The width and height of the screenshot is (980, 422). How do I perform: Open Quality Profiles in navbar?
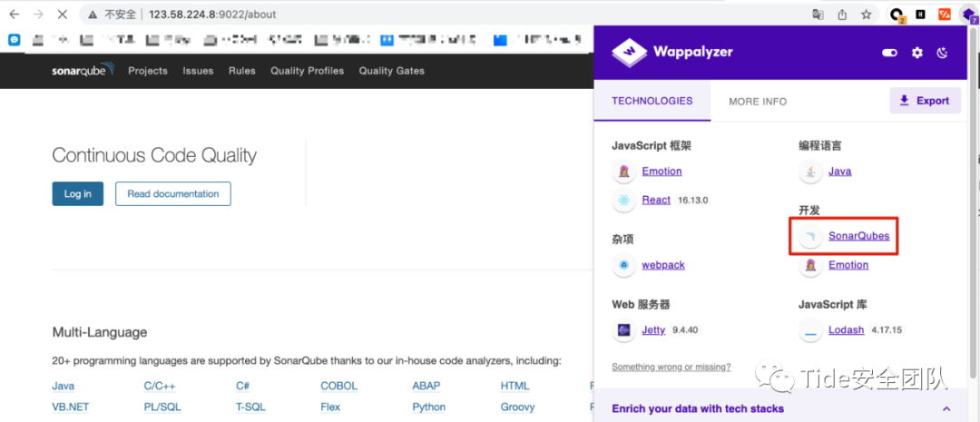pos(307,71)
